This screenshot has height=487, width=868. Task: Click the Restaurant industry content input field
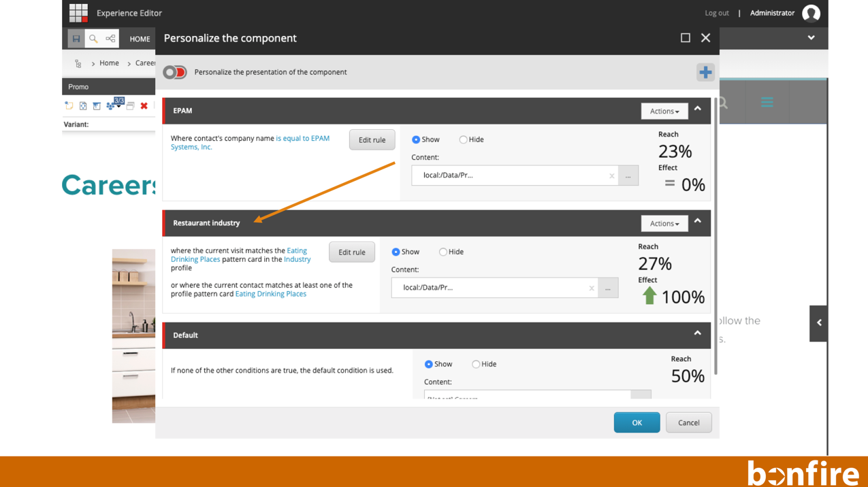494,288
